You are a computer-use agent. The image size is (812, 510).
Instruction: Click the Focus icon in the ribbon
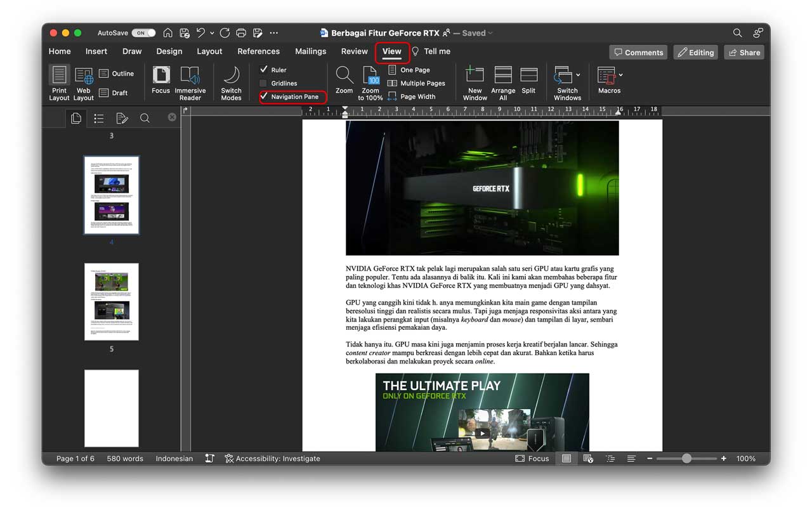click(x=160, y=81)
